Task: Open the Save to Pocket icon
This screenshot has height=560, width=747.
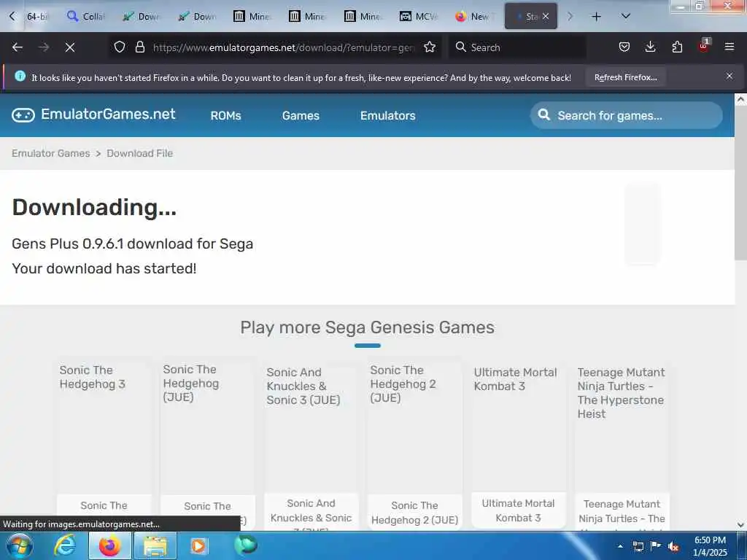Action: click(624, 47)
